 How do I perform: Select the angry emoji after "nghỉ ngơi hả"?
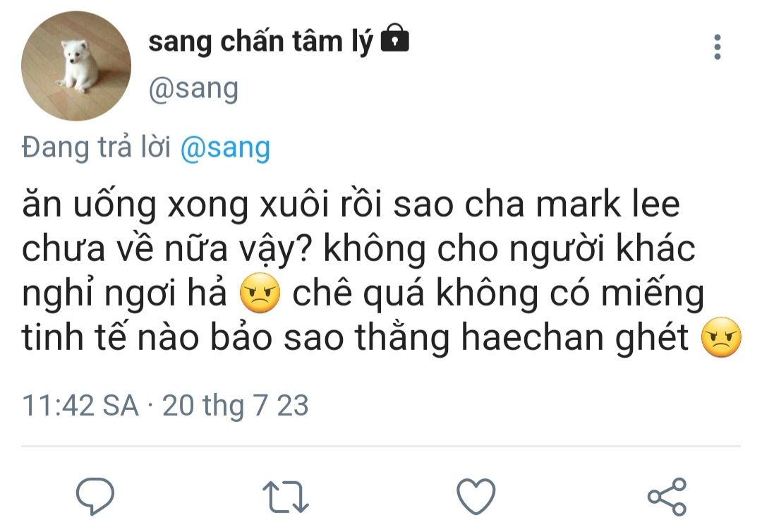point(260,293)
